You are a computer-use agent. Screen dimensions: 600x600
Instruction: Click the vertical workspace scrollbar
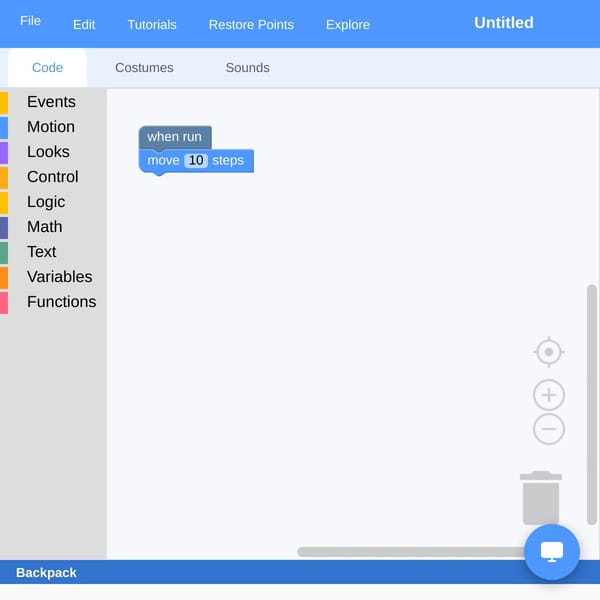[592, 404]
